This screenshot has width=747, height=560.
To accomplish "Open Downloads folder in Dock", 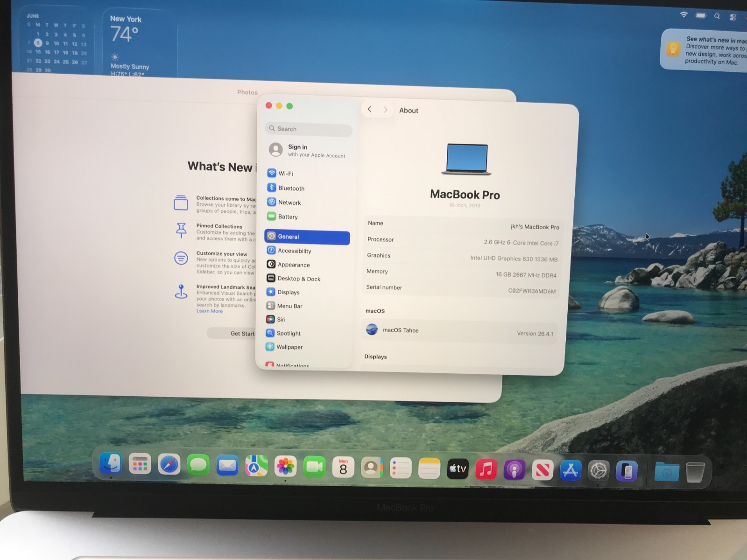I will 667,472.
